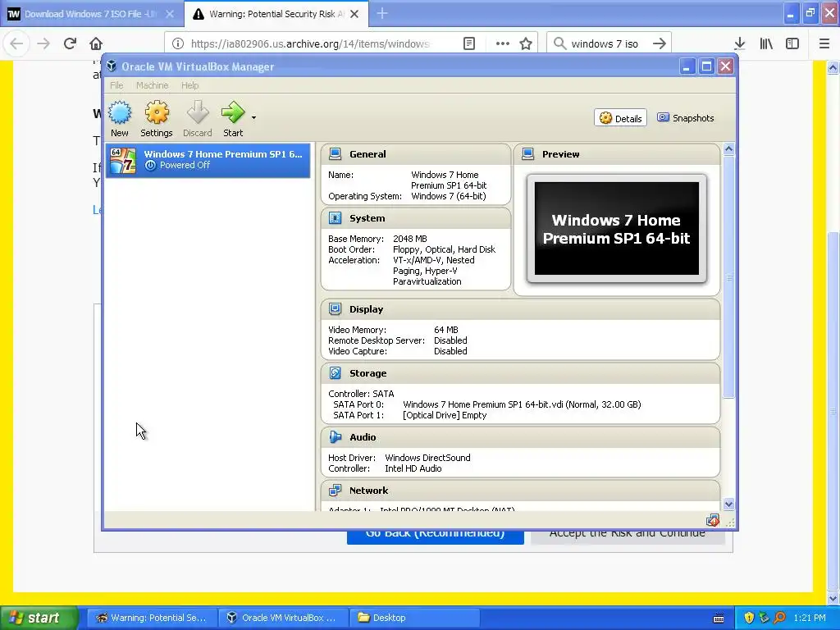This screenshot has height=630, width=840.
Task: Click the Audio section title
Action: pos(363,437)
